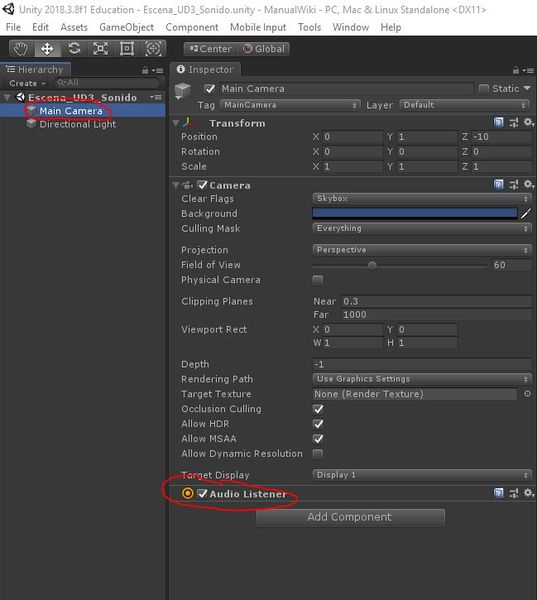This screenshot has height=600, width=537.
Task: Open the Culling Mask dropdown
Action: [x=422, y=228]
